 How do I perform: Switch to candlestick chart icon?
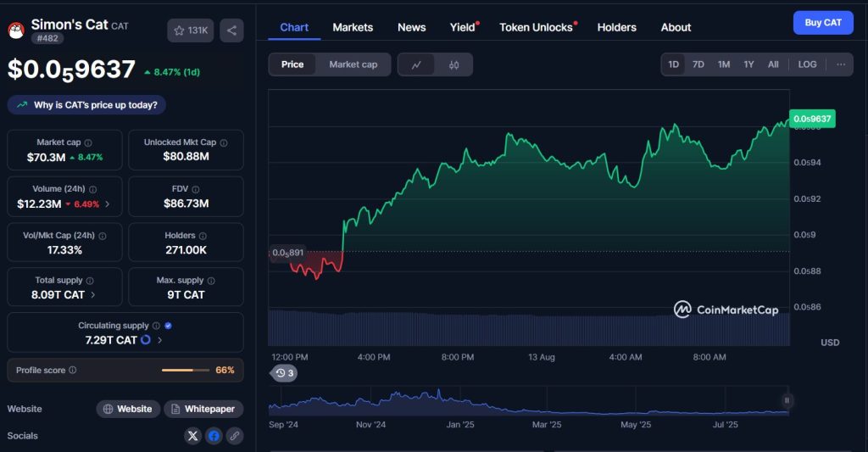(453, 64)
